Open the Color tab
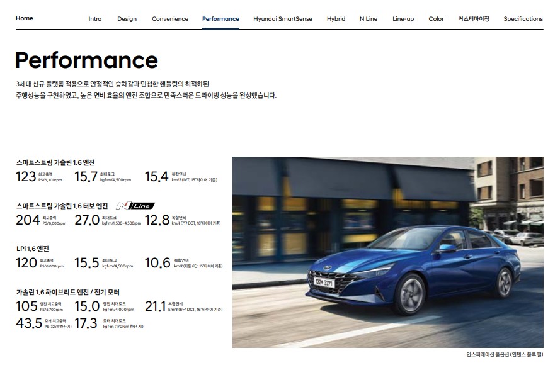The height and width of the screenshot is (392, 560). pos(436,18)
